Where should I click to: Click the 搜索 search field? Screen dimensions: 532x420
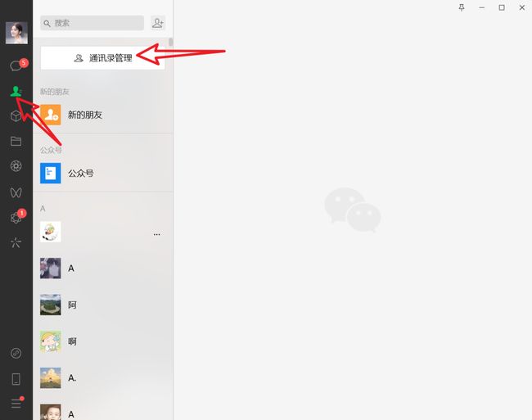click(92, 23)
